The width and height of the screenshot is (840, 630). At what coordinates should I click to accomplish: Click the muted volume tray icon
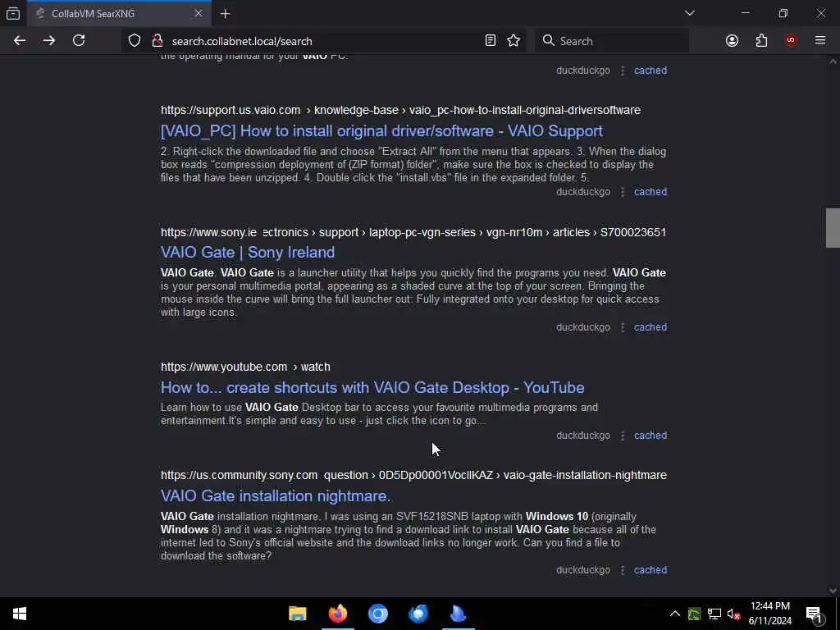pos(733,614)
